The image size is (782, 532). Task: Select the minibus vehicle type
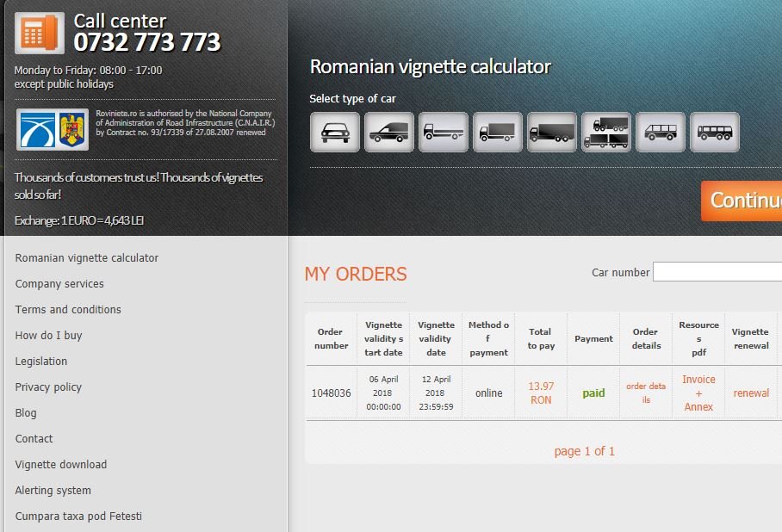click(660, 133)
